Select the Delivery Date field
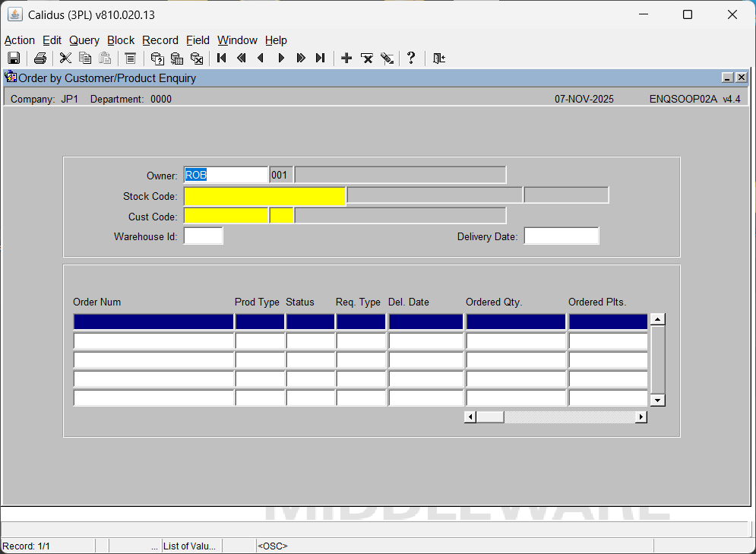Image resolution: width=756 pixels, height=554 pixels. 561,236
